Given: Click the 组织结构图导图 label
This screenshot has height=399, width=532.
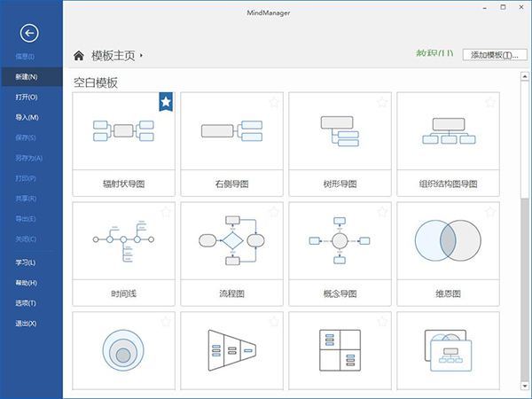Looking at the screenshot, I should [x=448, y=184].
